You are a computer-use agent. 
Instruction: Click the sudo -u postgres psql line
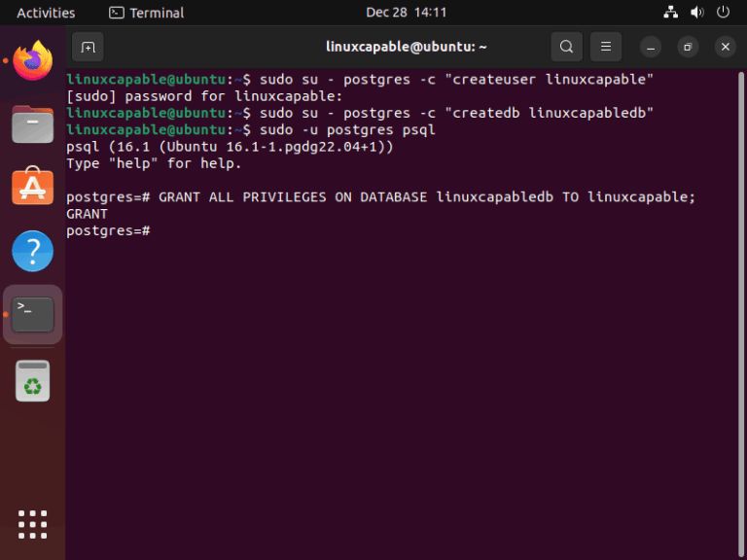(x=251, y=129)
